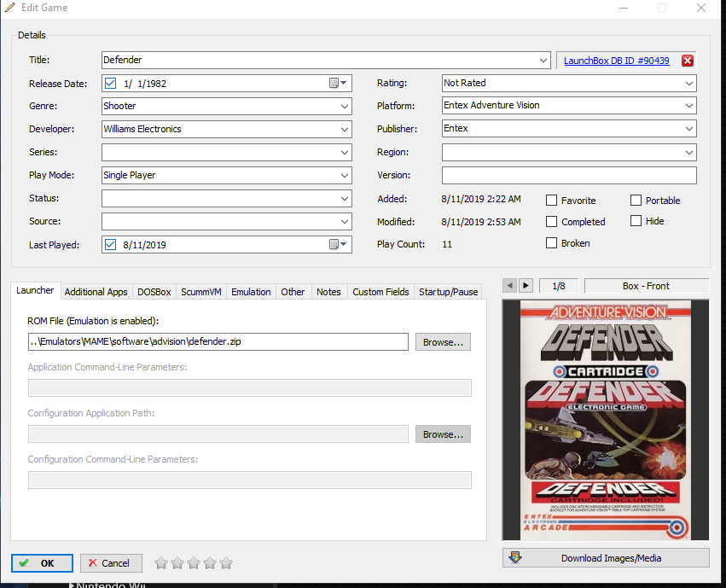726x588 pixels.
Task: Expand the Play Mode dropdown
Action: coord(345,176)
